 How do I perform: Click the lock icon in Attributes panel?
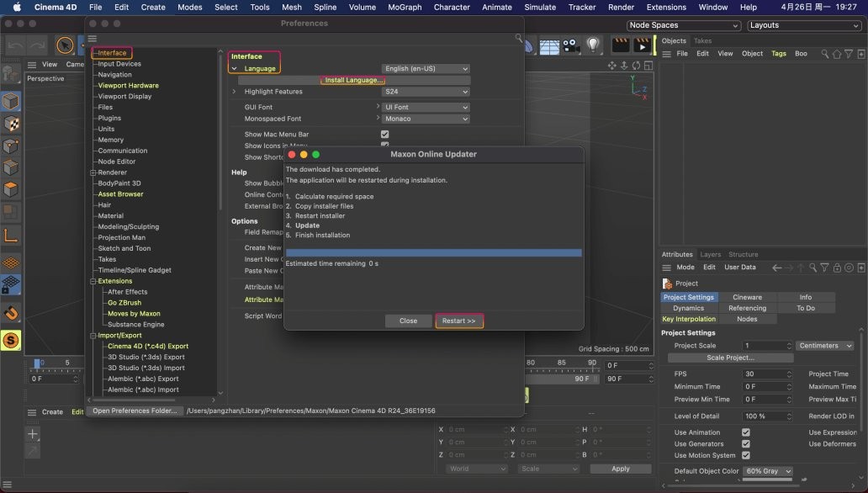(837, 268)
